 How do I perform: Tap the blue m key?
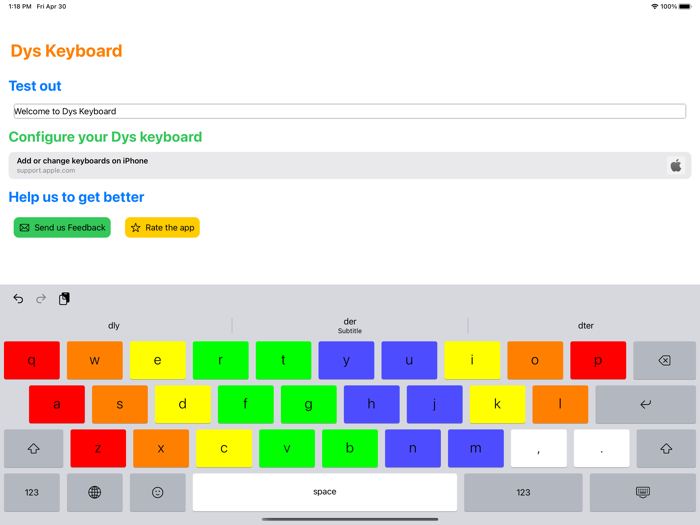coord(476,449)
